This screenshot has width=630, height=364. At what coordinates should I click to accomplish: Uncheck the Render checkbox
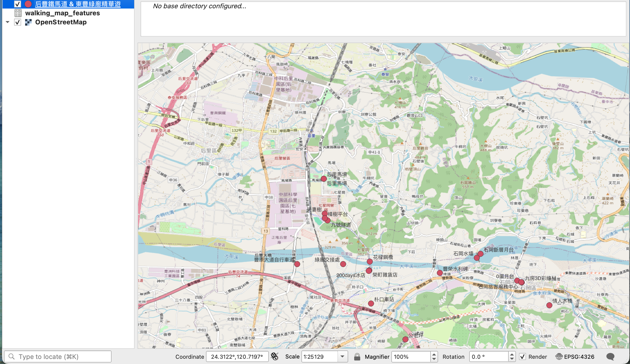(523, 356)
